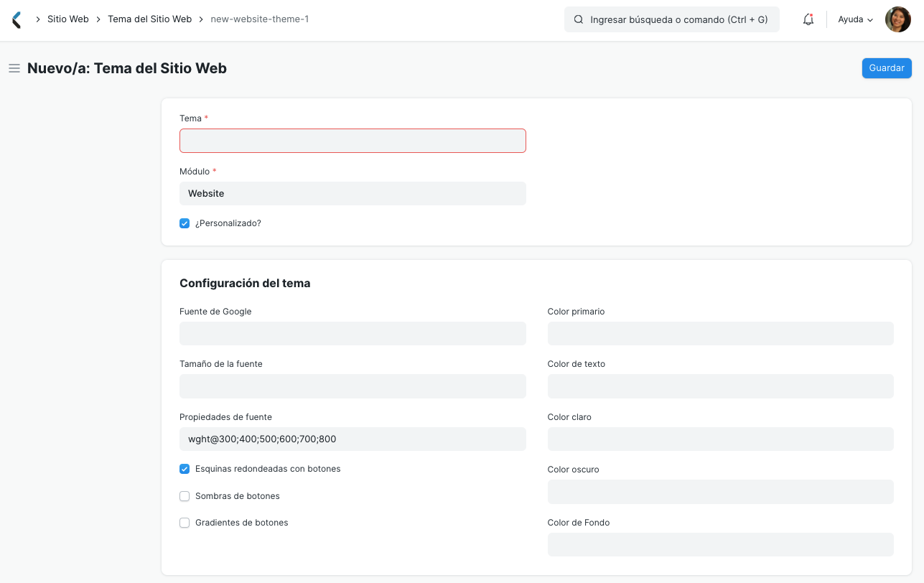Click the app logo home icon

tap(17, 19)
